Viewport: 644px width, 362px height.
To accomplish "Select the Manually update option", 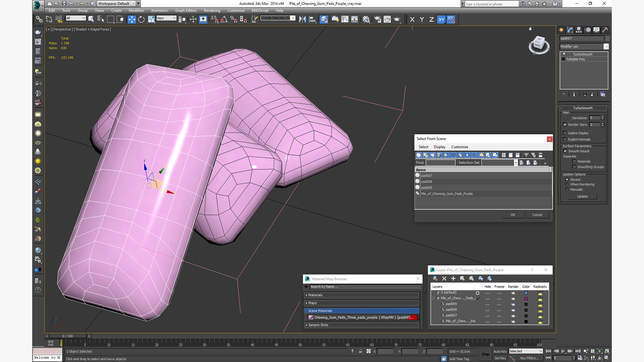I will click(x=567, y=189).
